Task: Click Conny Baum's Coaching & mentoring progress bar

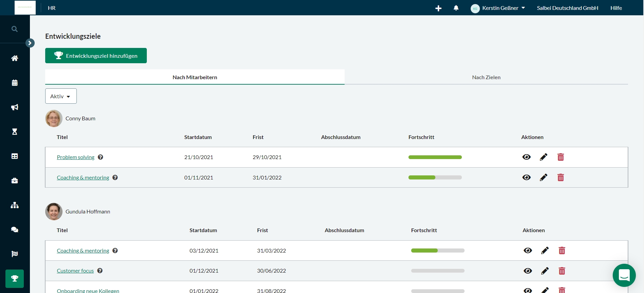Action: tap(435, 177)
